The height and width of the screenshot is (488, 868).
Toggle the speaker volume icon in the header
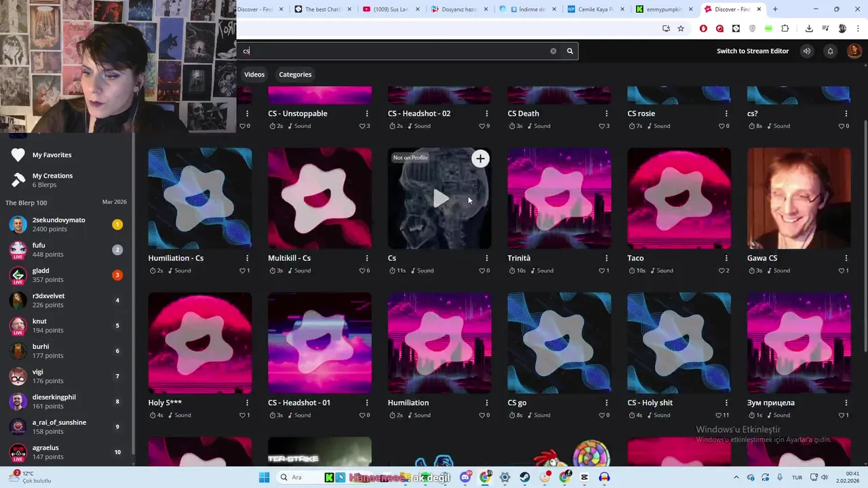point(806,51)
